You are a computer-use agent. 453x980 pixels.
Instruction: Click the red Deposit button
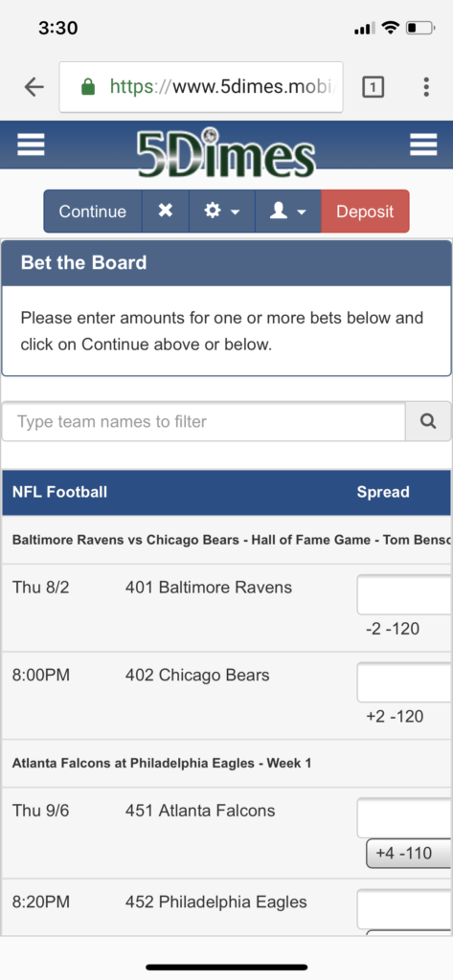click(x=365, y=212)
